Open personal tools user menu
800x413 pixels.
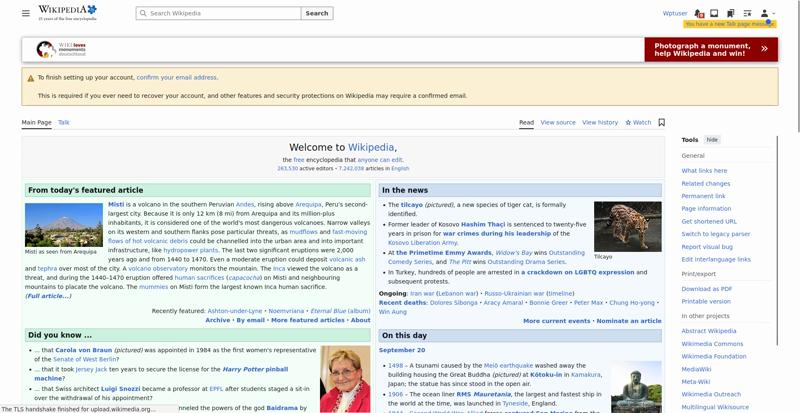click(x=767, y=13)
